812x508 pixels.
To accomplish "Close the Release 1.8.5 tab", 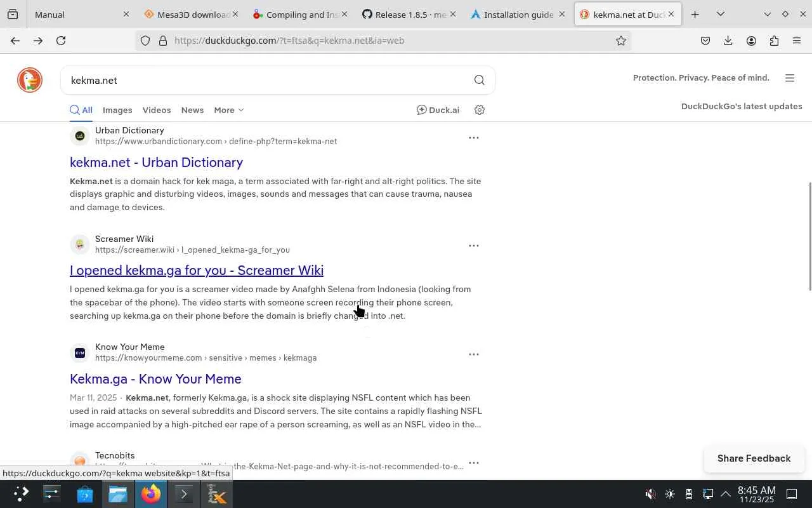I will pos(454,14).
